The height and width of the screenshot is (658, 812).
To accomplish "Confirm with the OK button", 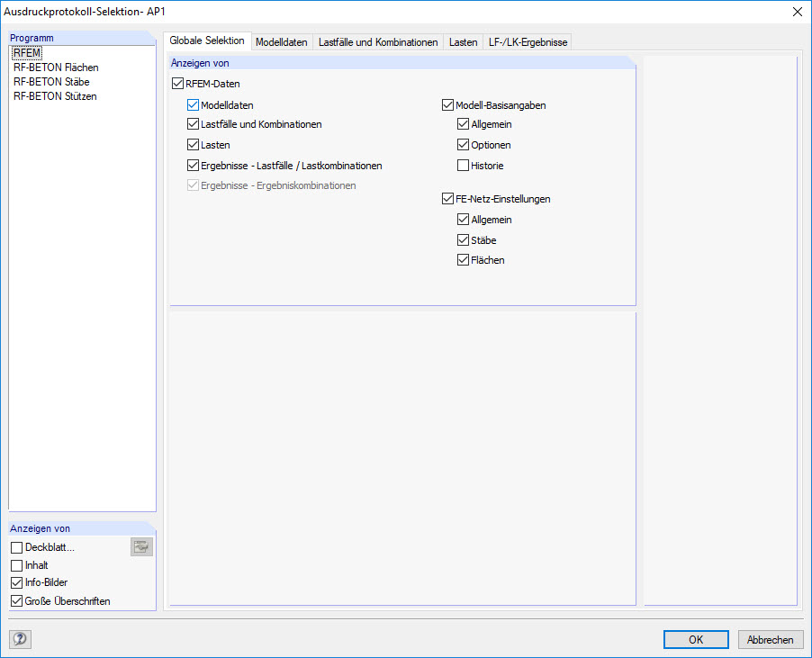I will tap(696, 639).
